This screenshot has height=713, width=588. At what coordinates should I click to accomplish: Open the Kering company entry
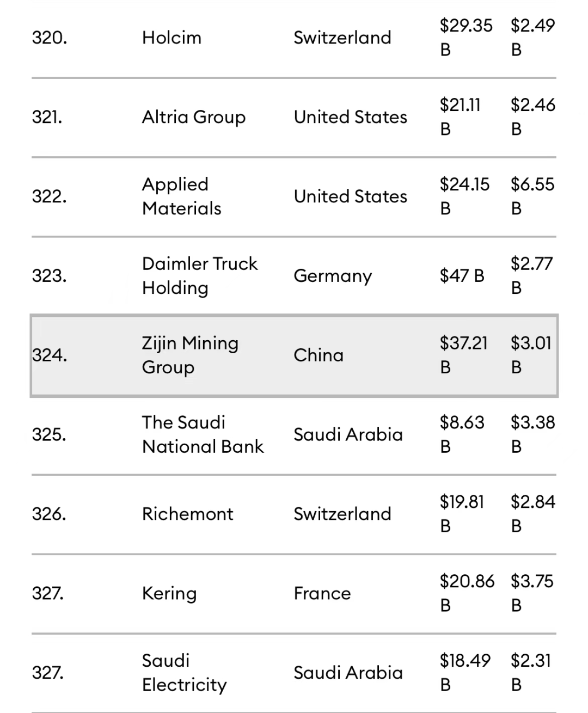click(x=169, y=593)
